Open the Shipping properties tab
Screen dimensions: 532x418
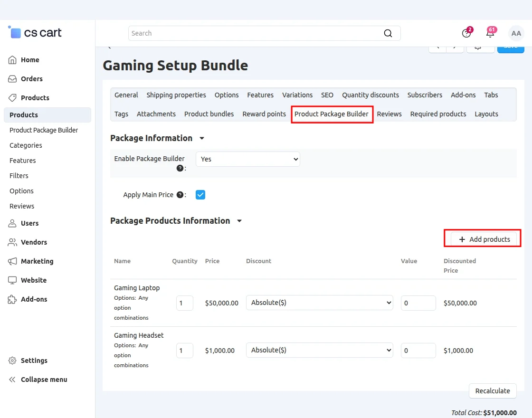[176, 95]
